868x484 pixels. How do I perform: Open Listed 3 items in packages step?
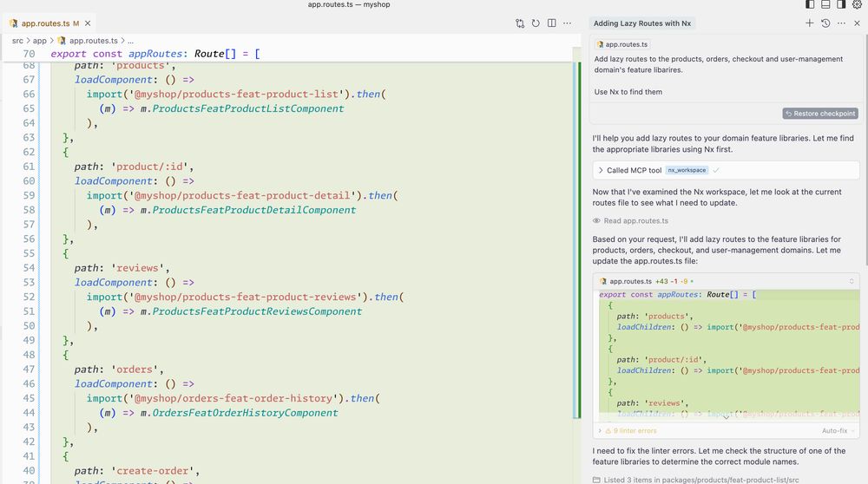[x=700, y=480]
